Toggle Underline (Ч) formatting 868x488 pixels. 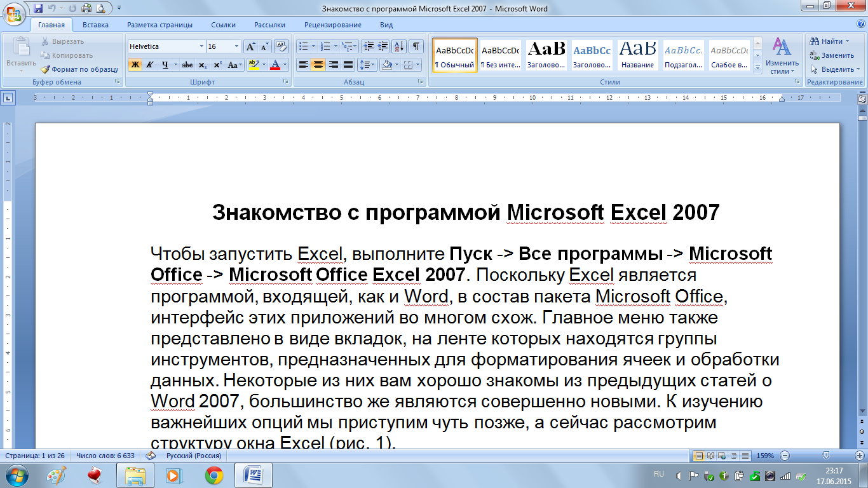point(165,65)
